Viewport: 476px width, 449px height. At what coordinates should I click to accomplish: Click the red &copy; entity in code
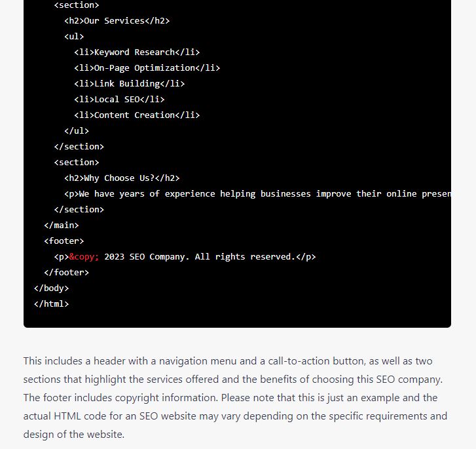84,257
